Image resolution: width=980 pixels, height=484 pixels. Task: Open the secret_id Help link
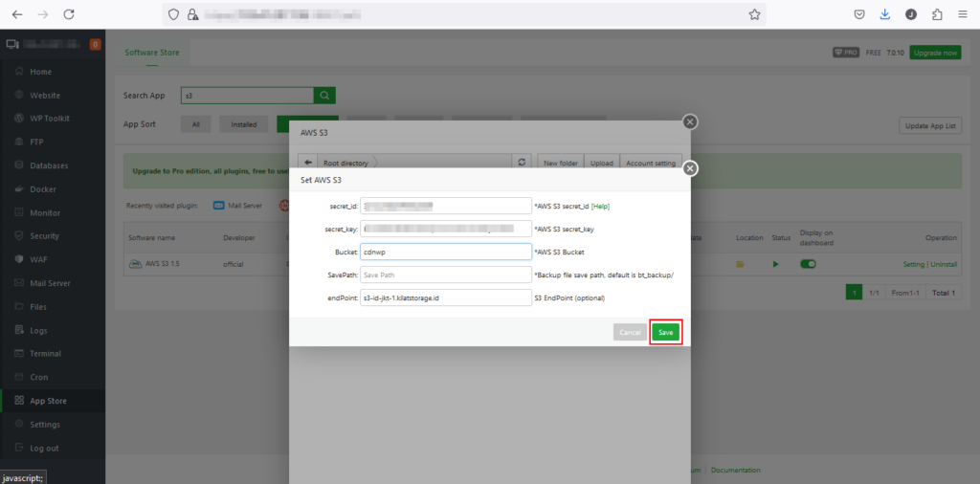point(601,206)
